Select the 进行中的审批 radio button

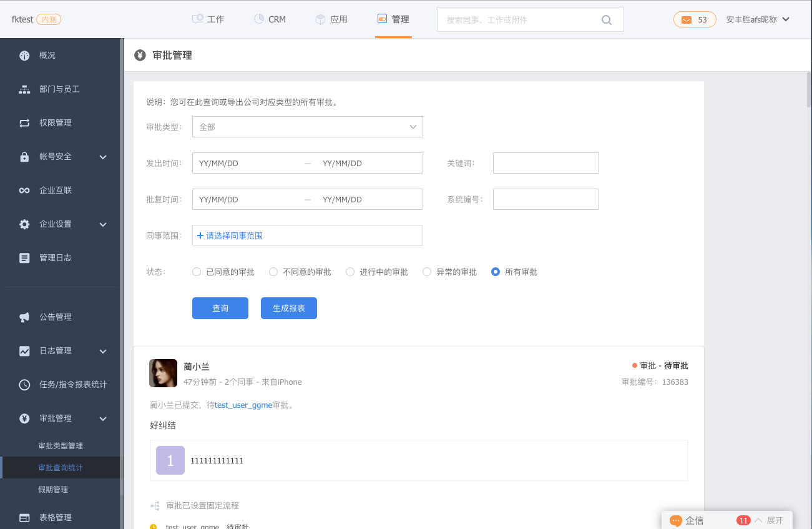tap(350, 272)
